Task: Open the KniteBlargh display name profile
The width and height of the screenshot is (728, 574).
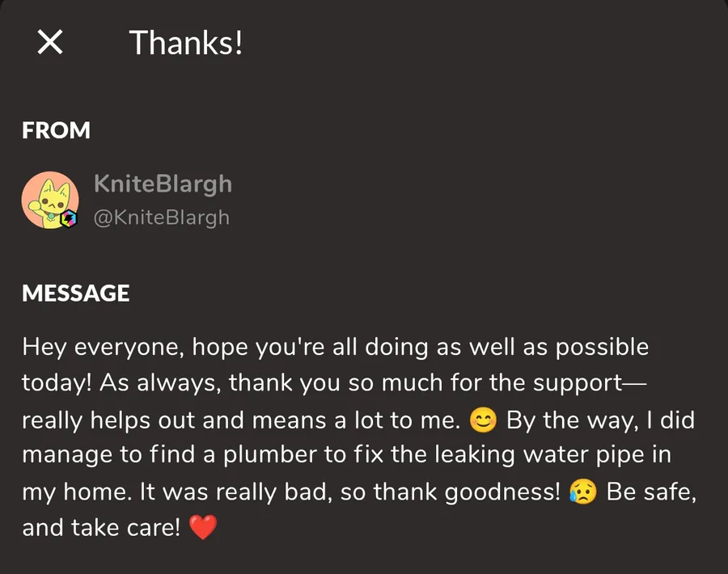Action: click(163, 184)
